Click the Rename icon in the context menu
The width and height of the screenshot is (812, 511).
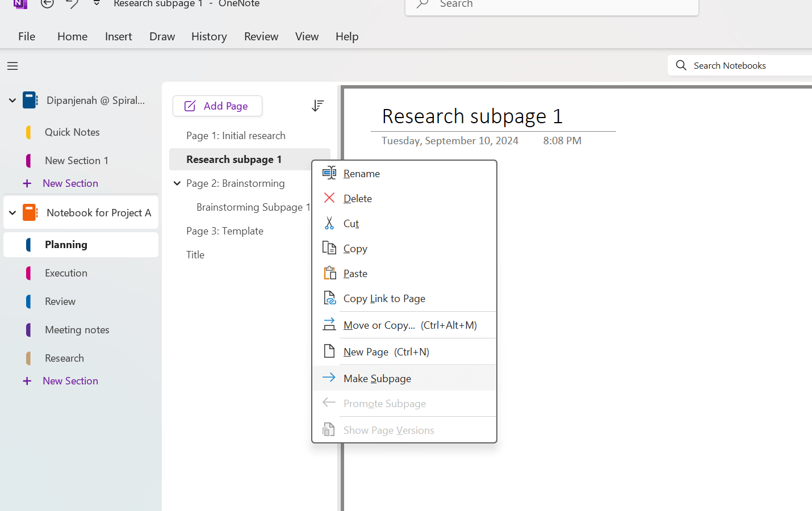point(329,173)
